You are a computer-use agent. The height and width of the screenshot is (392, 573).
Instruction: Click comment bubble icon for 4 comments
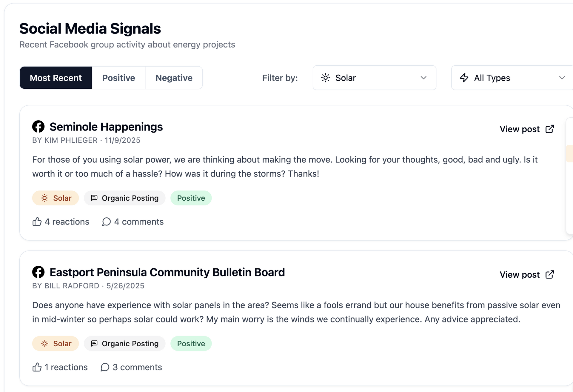point(106,222)
